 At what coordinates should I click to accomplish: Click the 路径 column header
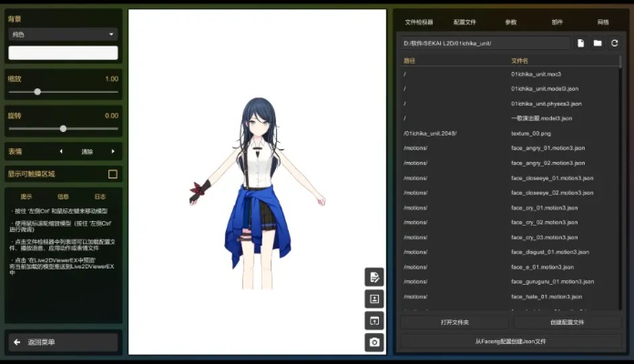[x=409, y=61]
